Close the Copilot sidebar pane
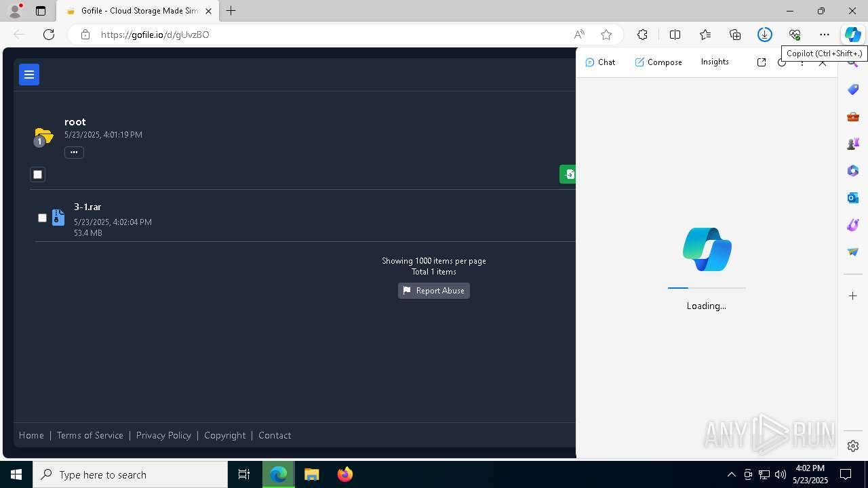Screen dimensions: 868x488 click(823, 63)
